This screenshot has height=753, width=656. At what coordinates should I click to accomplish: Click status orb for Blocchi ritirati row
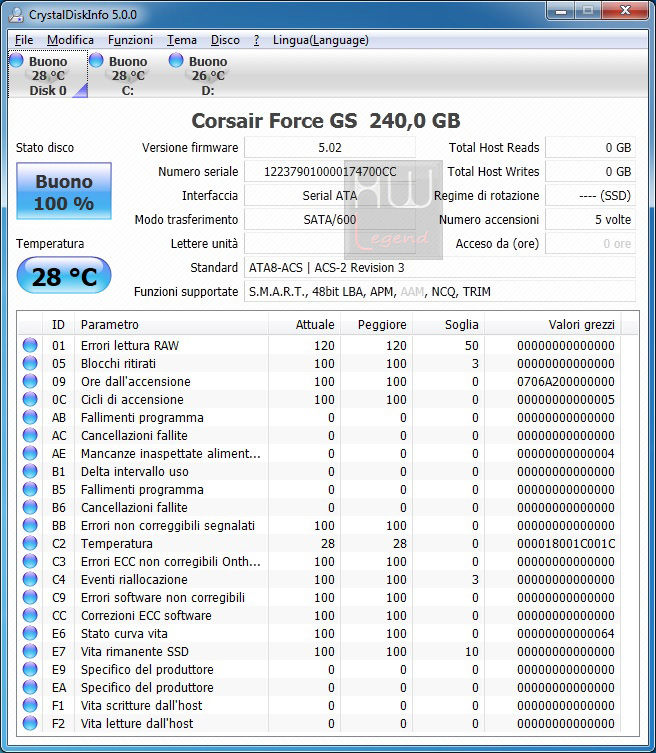30,363
